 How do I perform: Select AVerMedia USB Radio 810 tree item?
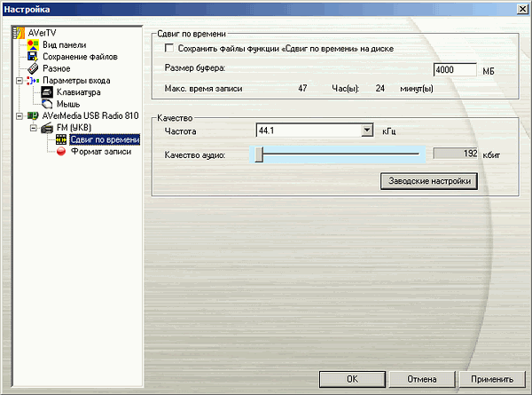[90, 115]
